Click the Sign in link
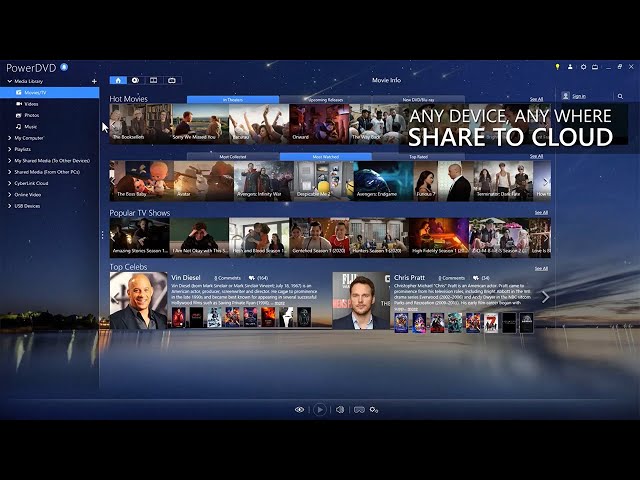 pos(579,96)
